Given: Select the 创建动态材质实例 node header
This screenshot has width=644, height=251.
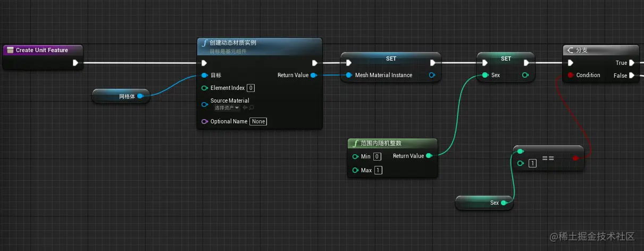Looking at the screenshot, I should 260,46.
